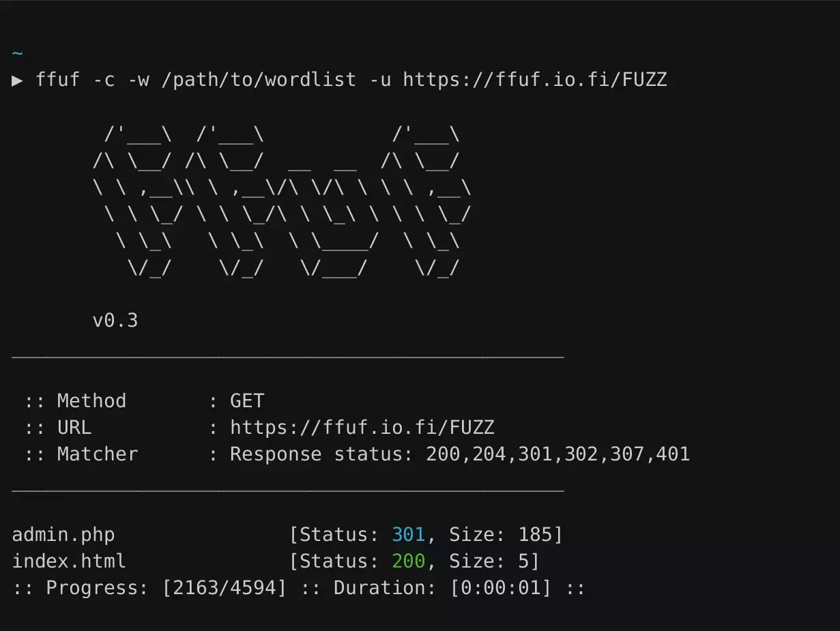Click the blue 301 status code
This screenshot has height=631, width=840.
tap(409, 535)
